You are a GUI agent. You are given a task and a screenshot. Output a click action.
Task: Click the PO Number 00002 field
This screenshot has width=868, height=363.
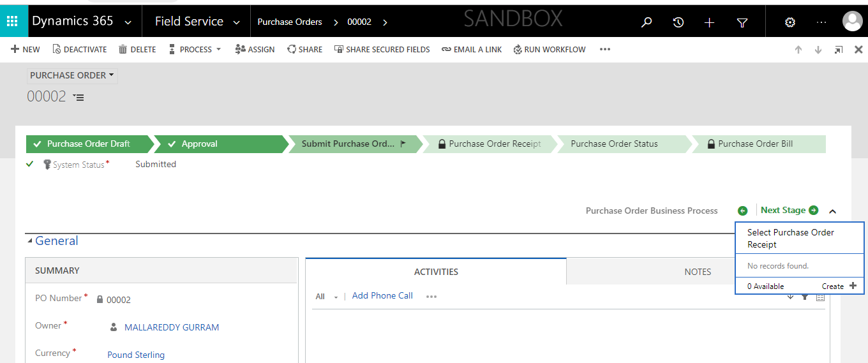pyautogui.click(x=119, y=299)
